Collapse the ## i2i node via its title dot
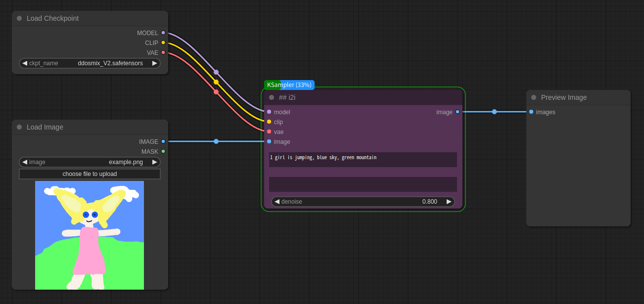644x304 pixels. [272, 97]
